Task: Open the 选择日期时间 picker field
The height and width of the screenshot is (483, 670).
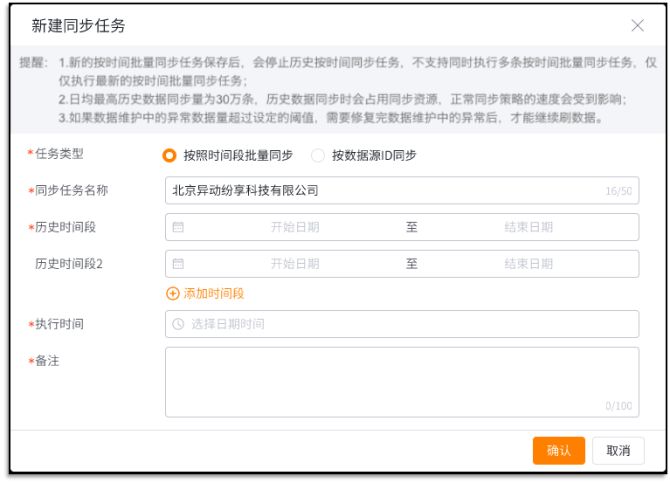Action: pyautogui.click(x=400, y=324)
